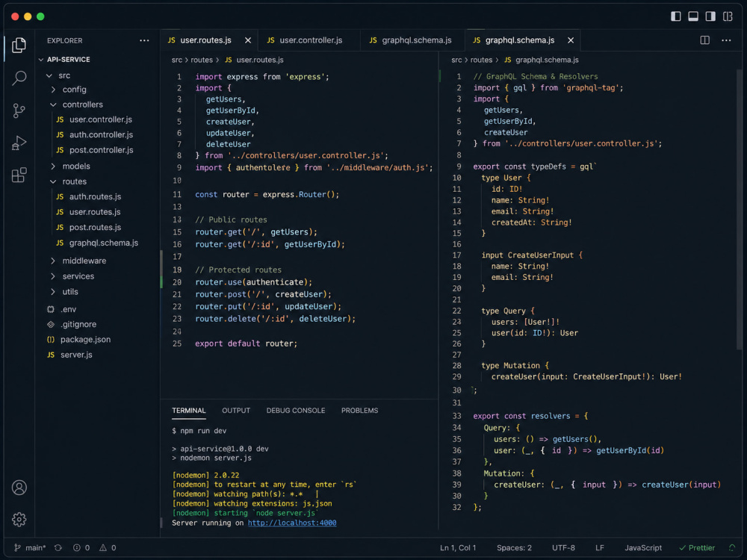Select the TERMINAL panel tab

(189, 411)
